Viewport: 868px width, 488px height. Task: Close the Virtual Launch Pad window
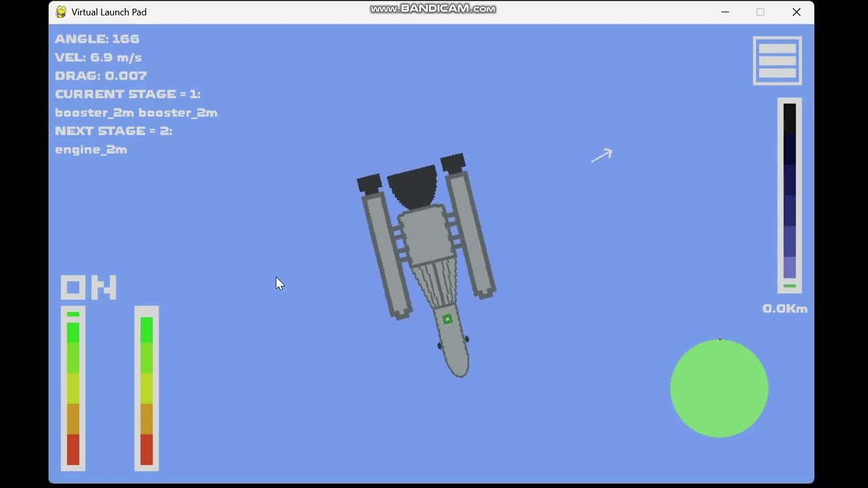[x=797, y=12]
